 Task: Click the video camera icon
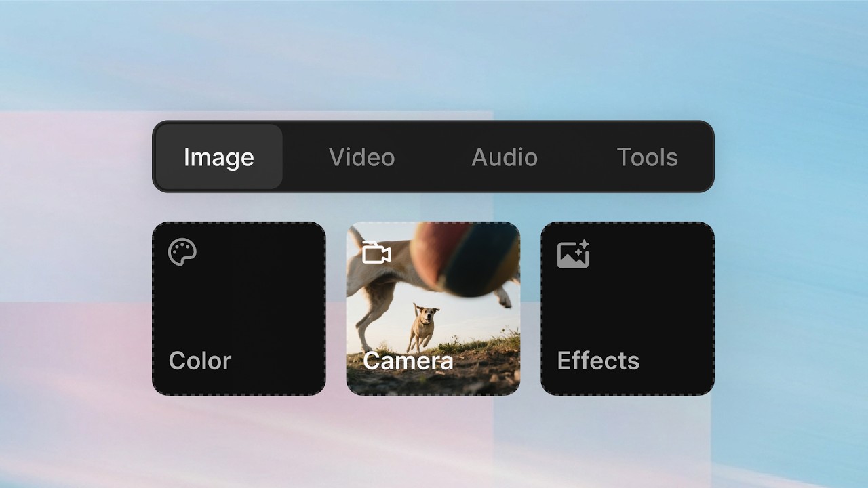[x=376, y=252]
